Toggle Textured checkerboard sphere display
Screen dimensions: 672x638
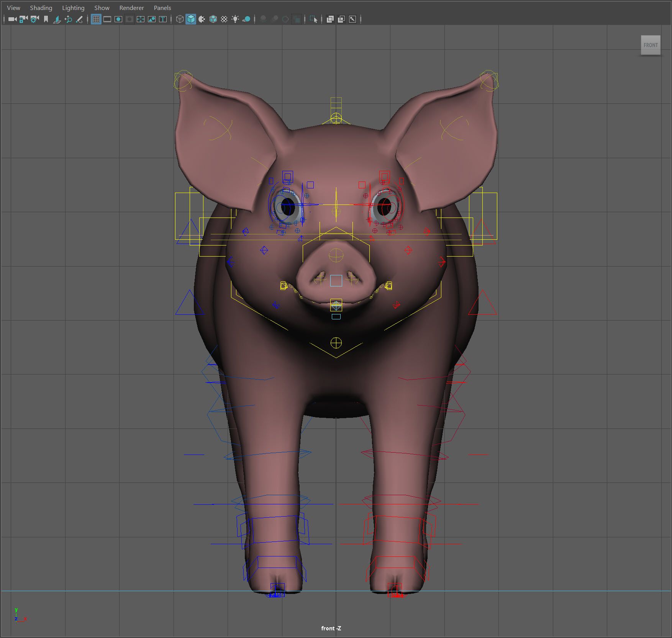[224, 19]
